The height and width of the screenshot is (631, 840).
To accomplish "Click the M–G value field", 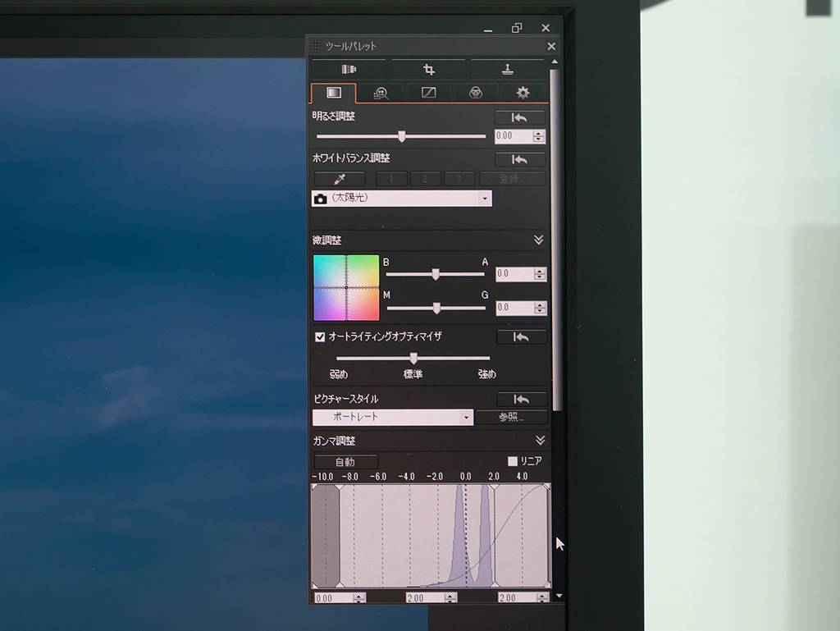I will [x=515, y=308].
